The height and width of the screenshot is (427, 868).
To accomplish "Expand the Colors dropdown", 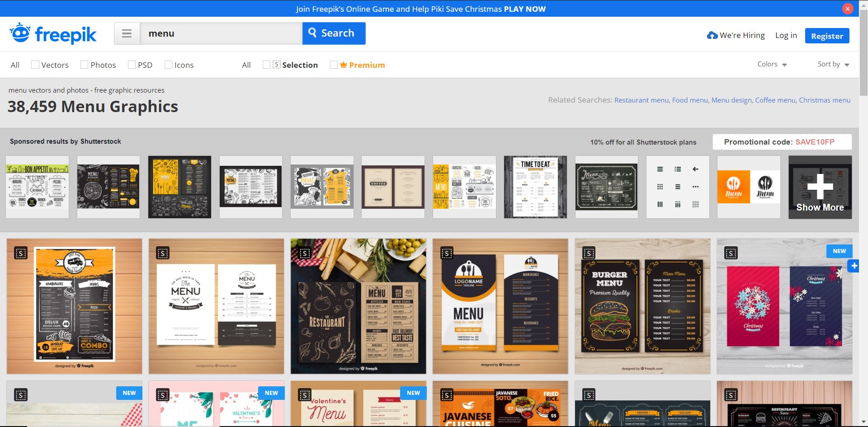I will tap(772, 64).
